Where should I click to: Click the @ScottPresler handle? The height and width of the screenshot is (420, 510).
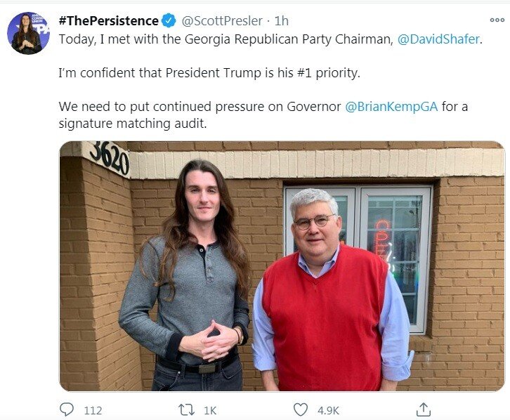222,21
